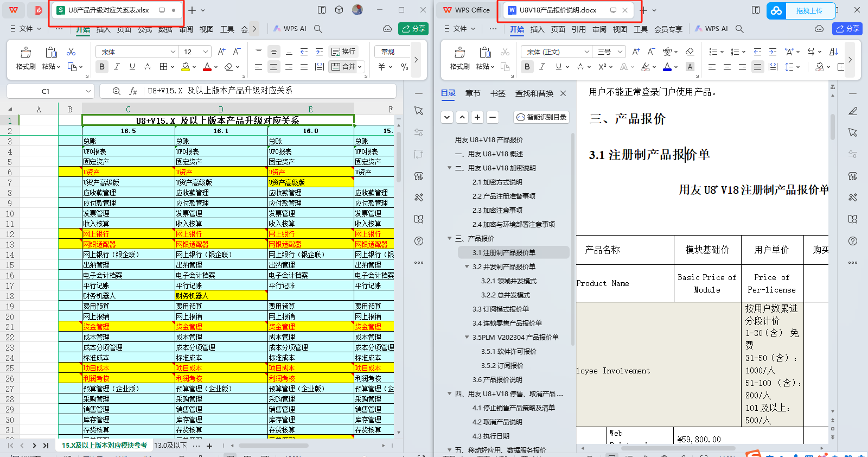This screenshot has height=457, width=868.
Task: Open the 视图 tab in spreadsheet ribbon
Action: coord(206,29)
